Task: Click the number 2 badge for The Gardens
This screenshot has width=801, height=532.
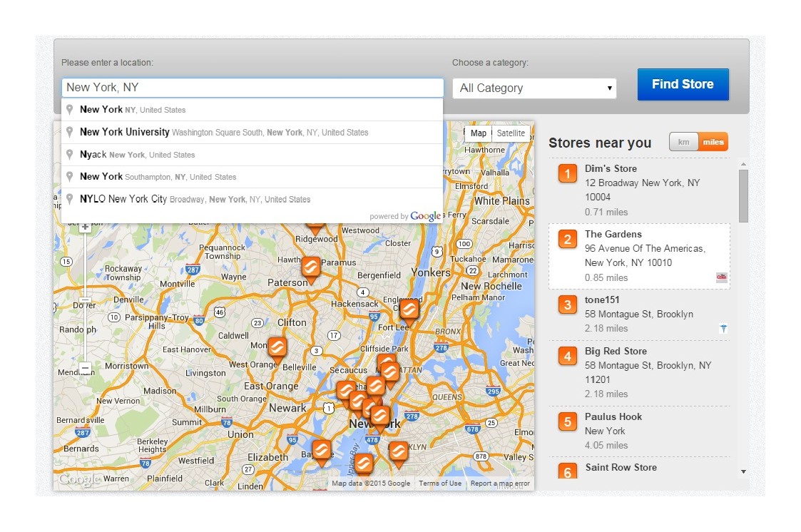Action: click(567, 239)
